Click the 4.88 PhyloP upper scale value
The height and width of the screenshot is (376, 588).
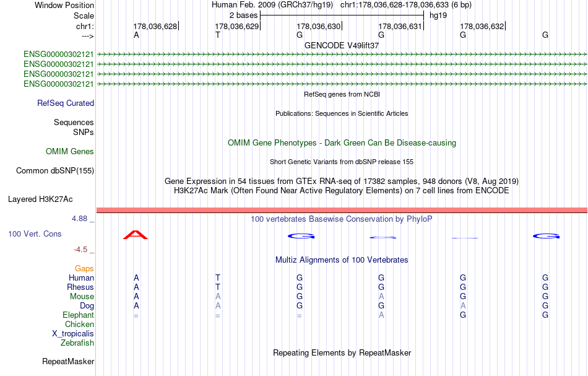79,219
